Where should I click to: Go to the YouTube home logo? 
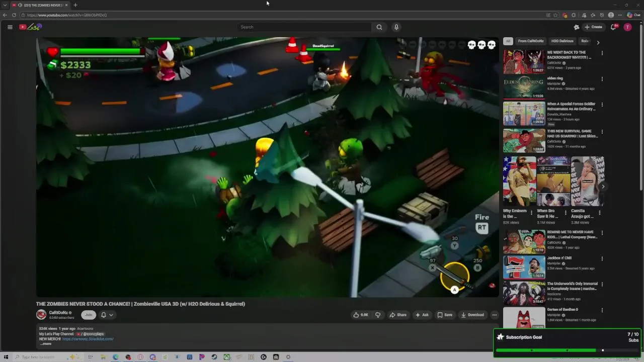(30, 27)
